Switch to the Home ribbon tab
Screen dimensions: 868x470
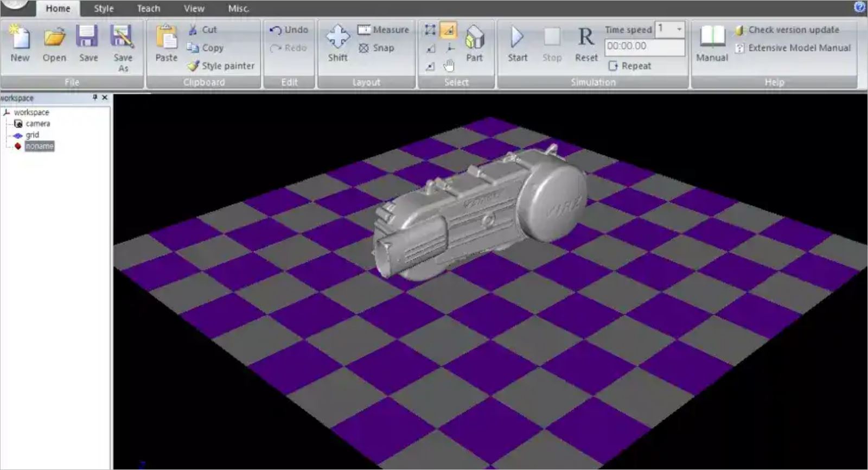(x=58, y=9)
